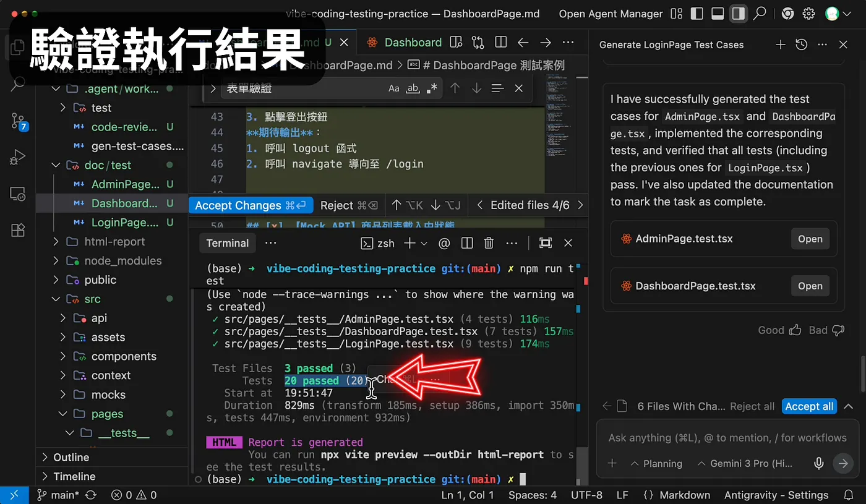The image size is (866, 504).
Task: Toggle primary sidebar layout button
Action: 697,14
